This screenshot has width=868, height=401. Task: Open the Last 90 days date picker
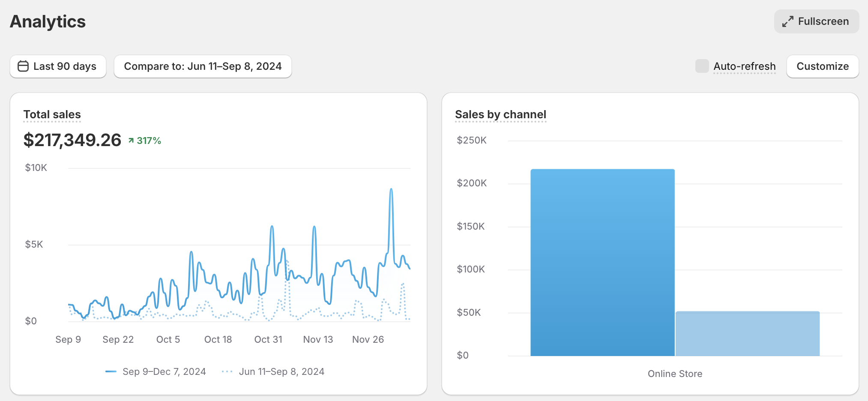click(x=58, y=66)
